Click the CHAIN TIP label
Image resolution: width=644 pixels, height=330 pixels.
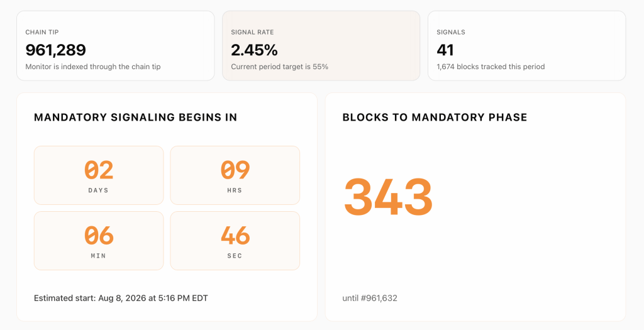click(42, 32)
